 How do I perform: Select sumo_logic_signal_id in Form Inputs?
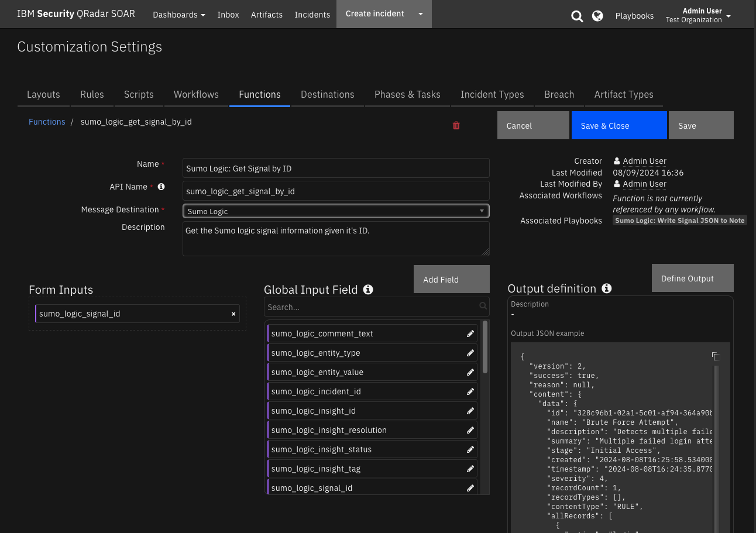138,314
